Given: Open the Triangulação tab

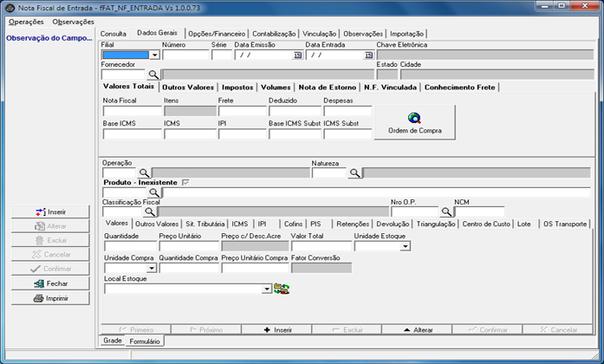Looking at the screenshot, I should [x=436, y=224].
